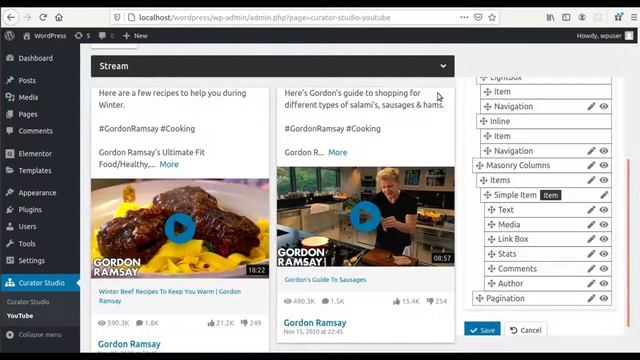640x360 pixels.
Task: Hide the Text element
Action: [x=604, y=210]
